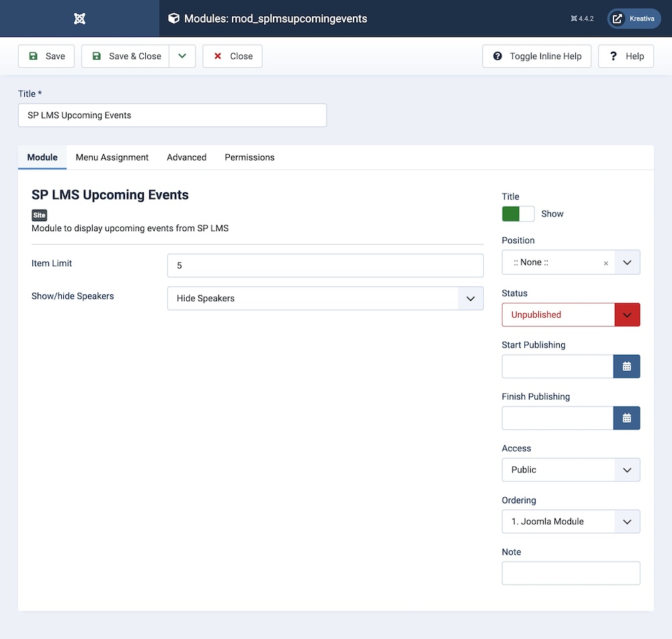Viewport: 672px width, 639px height.
Task: Open the Advanced tab
Action: coord(186,157)
